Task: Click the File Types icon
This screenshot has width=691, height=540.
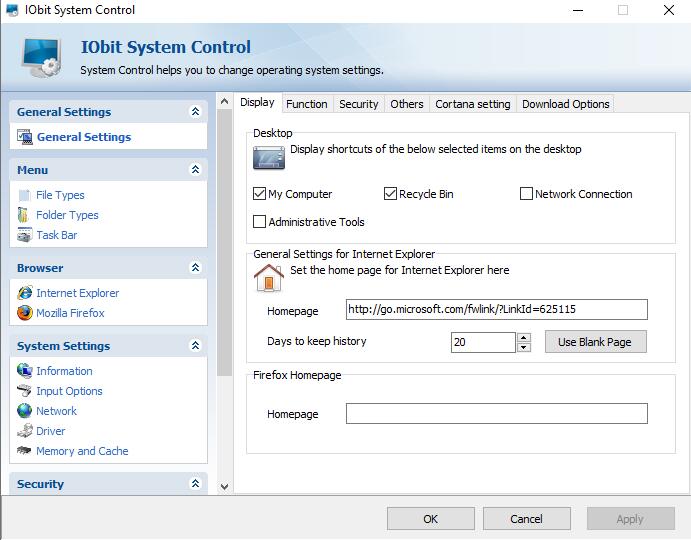Action: coord(24,195)
